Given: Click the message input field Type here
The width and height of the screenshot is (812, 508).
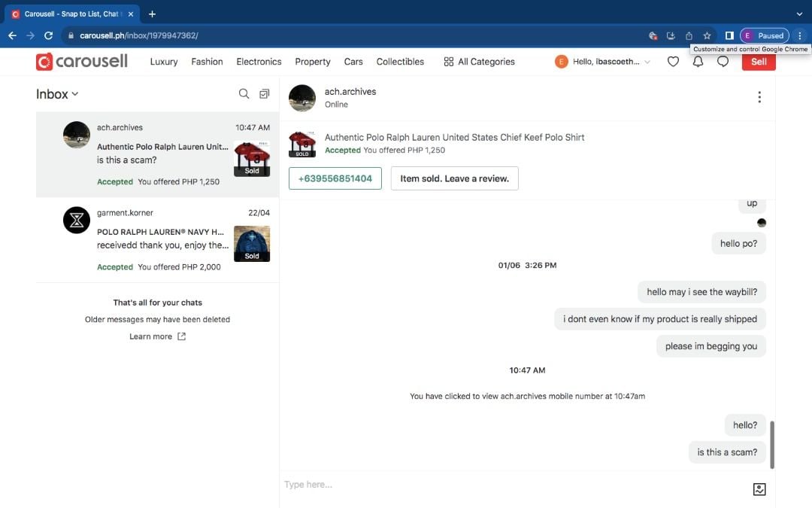Looking at the screenshot, I should tap(515, 485).
